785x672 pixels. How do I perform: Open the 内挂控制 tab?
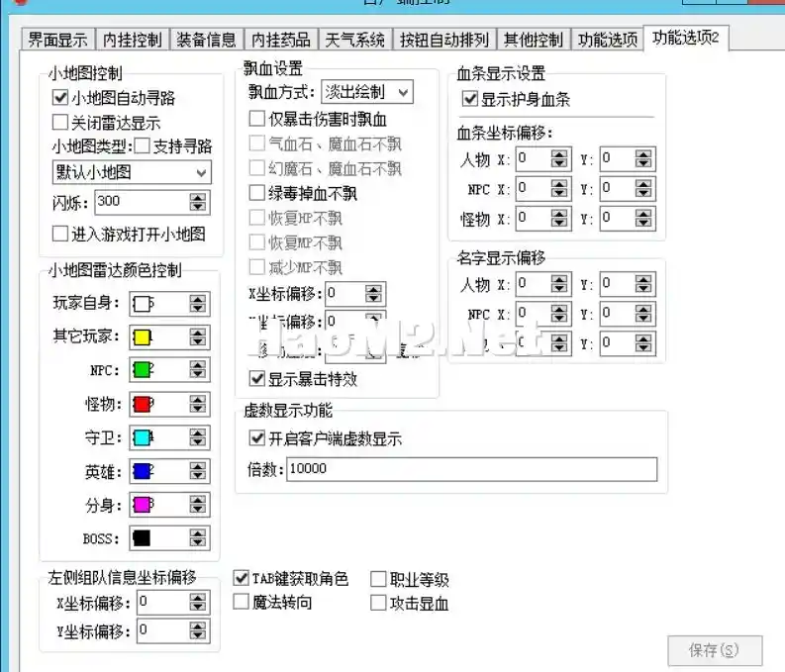[x=133, y=40]
